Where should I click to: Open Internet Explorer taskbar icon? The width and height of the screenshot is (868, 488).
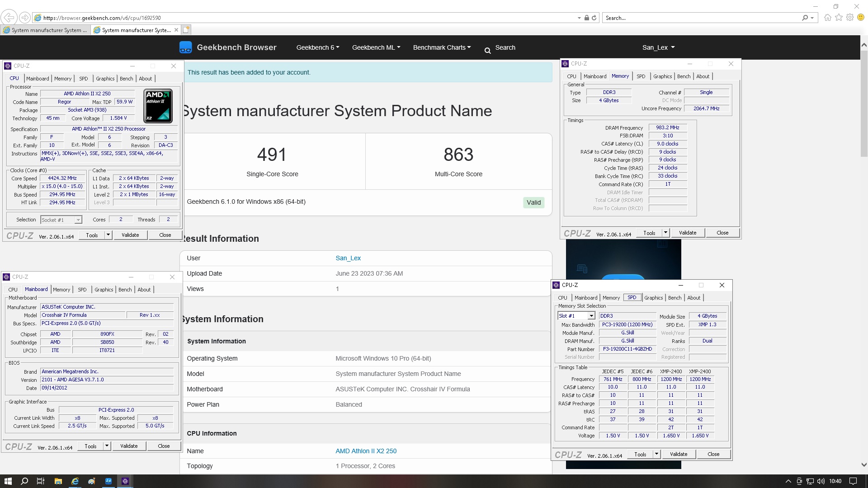(x=75, y=481)
